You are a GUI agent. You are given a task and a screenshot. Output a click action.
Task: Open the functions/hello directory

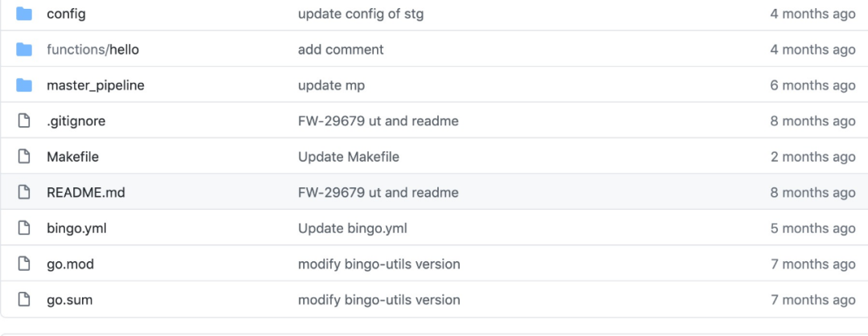tap(92, 50)
